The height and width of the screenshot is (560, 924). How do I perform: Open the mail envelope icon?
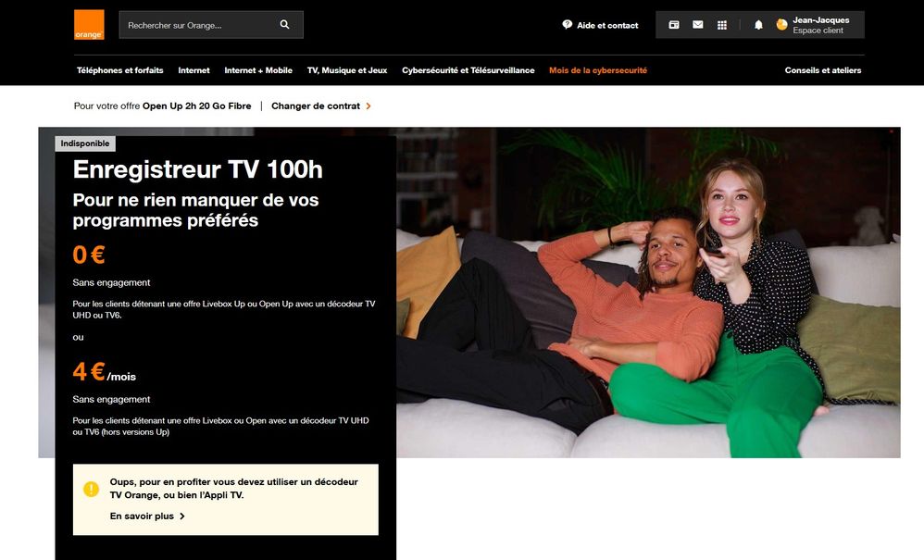[x=698, y=25]
